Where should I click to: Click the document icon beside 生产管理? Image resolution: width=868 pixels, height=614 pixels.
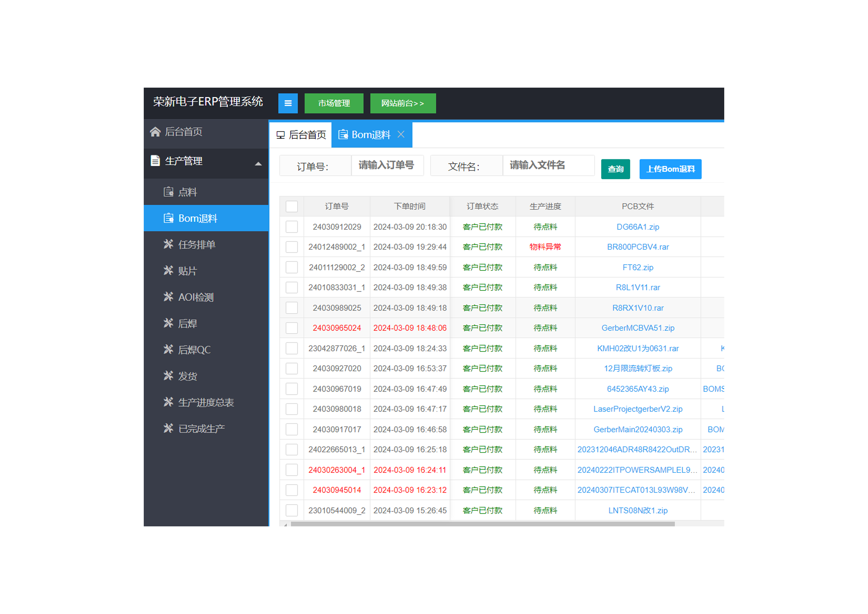click(155, 161)
